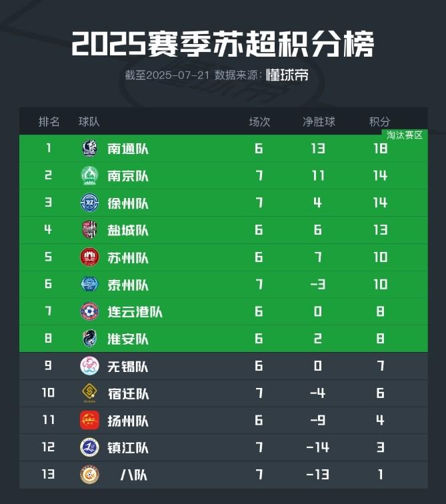Click the 淘汰赛区 label tag
Image resolution: width=446 pixels, height=504 pixels.
(404, 135)
